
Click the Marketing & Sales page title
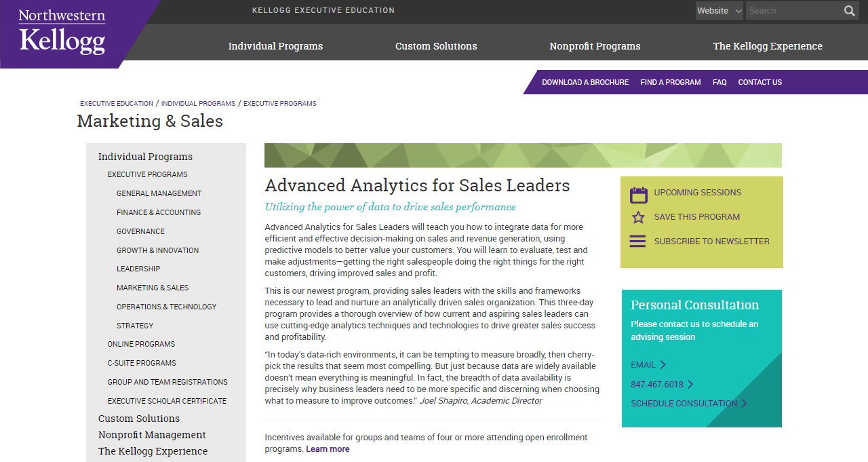(150, 121)
